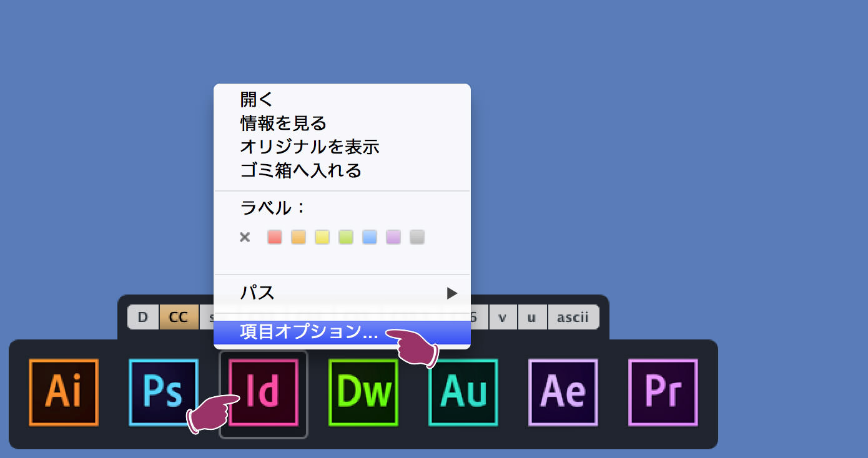Remove the label with the × mark

click(x=245, y=237)
